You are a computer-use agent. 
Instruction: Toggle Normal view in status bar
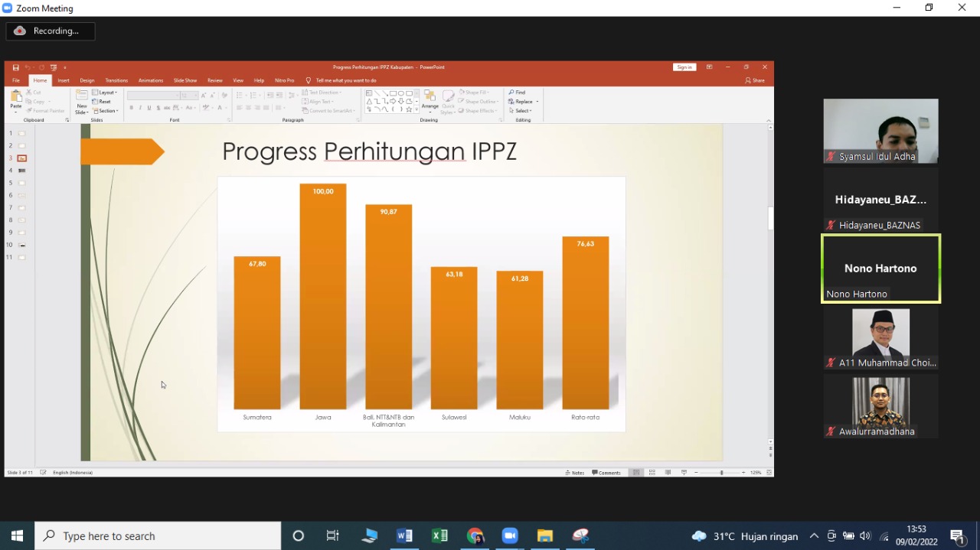[x=636, y=473]
